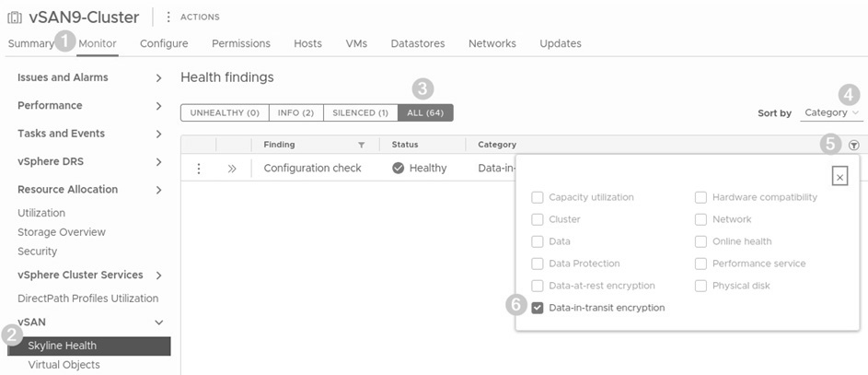This screenshot has height=375, width=868.
Task: Click the Status column header
Action: (x=405, y=145)
